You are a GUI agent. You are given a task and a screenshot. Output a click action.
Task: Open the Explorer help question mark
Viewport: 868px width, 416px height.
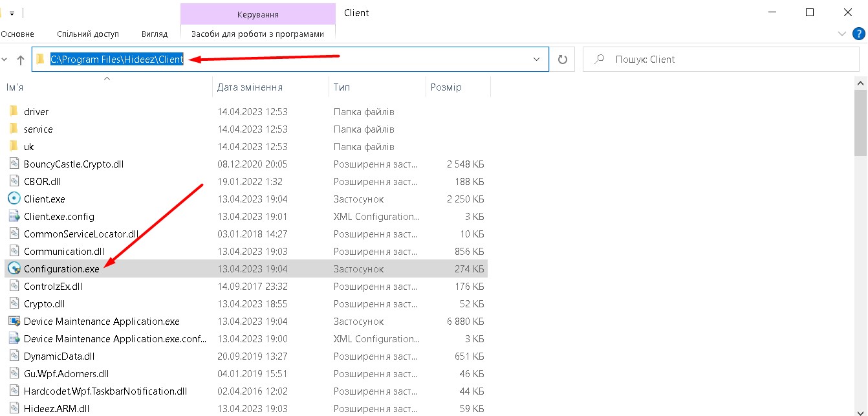click(859, 34)
